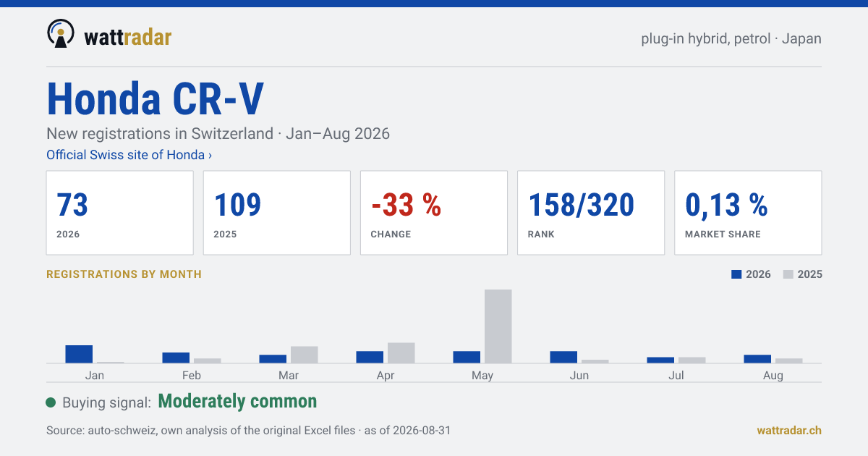Click the grey 2025 legend swatch
This screenshot has height=456, width=868.
click(x=788, y=274)
